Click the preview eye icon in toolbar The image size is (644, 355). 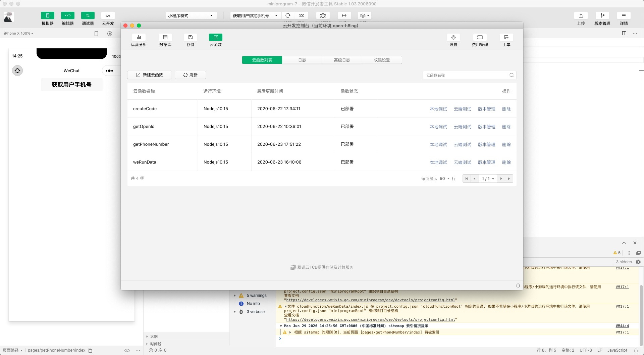(302, 15)
